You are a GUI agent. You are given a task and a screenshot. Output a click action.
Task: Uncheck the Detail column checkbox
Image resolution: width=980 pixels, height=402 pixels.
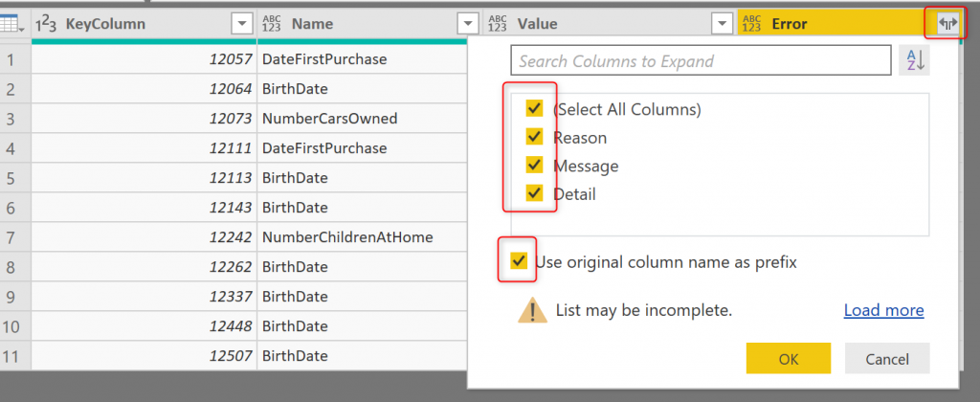(x=534, y=193)
